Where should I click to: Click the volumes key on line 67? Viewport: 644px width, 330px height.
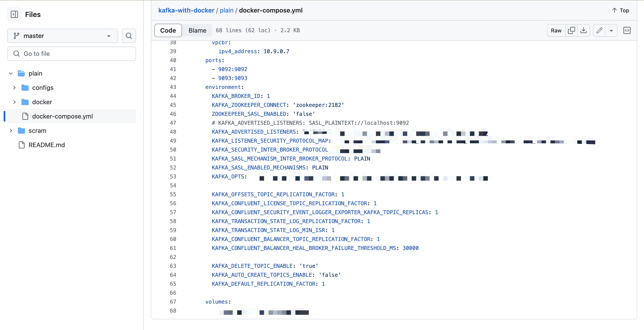(217, 302)
